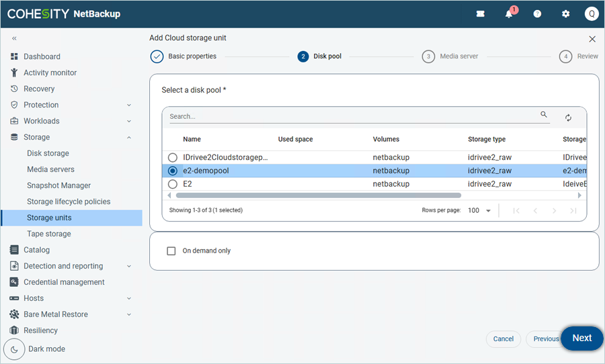Expand the Protection menu
The width and height of the screenshot is (605, 364).
[x=41, y=105]
